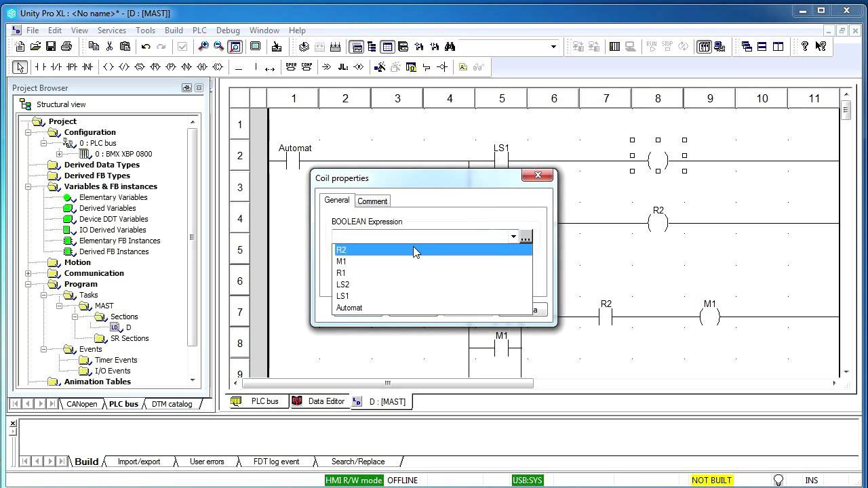868x488 pixels.
Task: Open the User errors output tab
Action: tap(207, 462)
